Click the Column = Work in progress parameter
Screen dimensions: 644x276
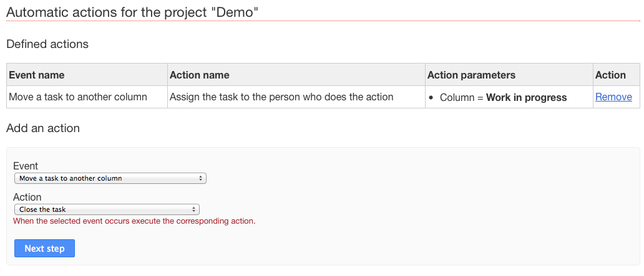click(503, 98)
